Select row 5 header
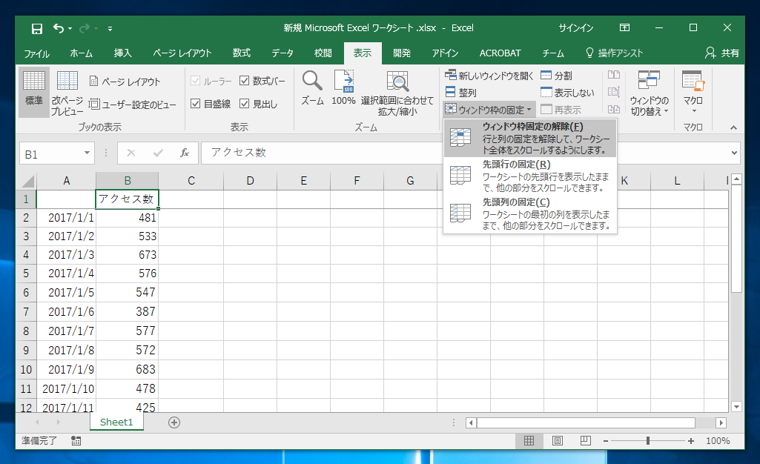 pyautogui.click(x=26, y=273)
